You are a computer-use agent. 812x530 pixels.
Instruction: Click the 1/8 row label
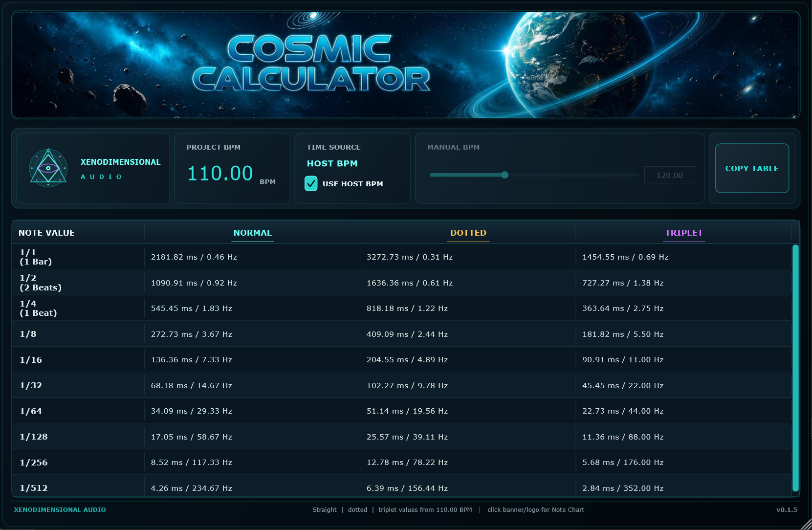(28, 334)
